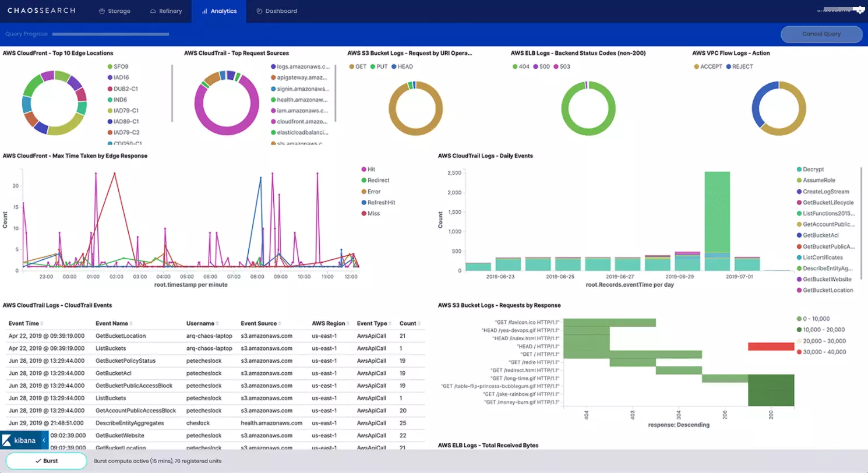Sort table by Event Time
This screenshot has width=868, height=473.
[x=26, y=323]
